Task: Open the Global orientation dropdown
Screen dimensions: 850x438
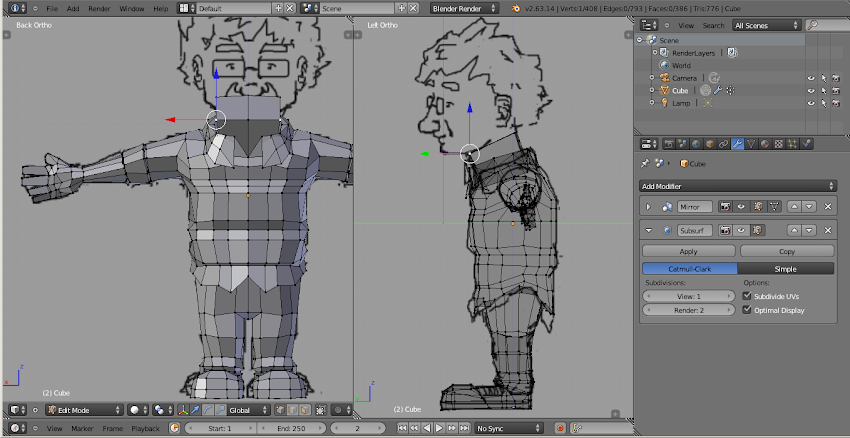Action: [249, 410]
